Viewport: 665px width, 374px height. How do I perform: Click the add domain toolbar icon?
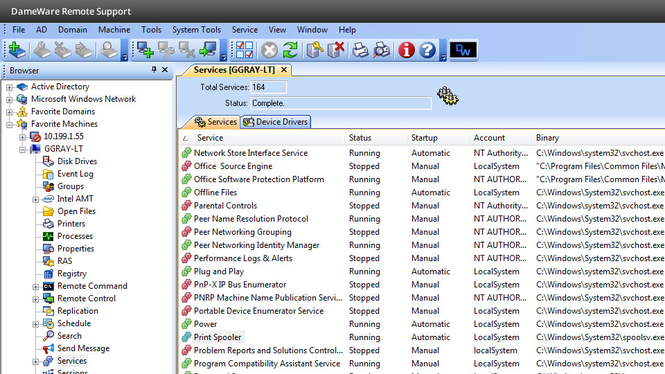(17, 50)
